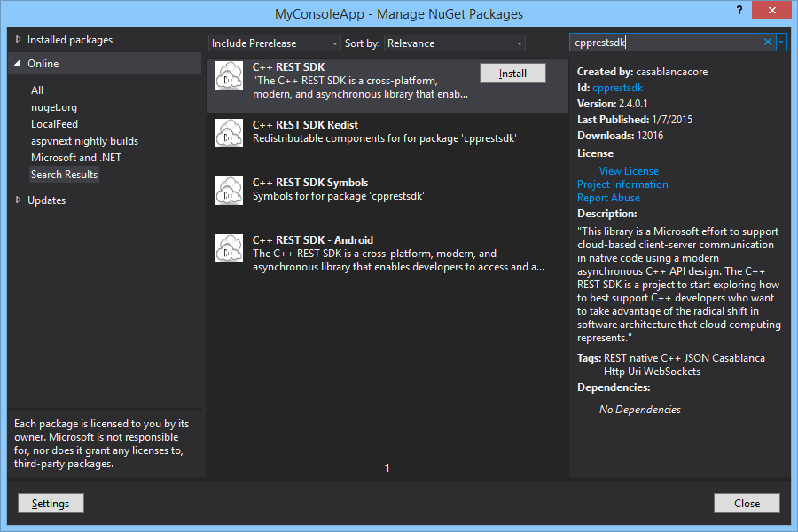
Task: Clear the cpprestsdk search using the X icon
Action: coord(766,42)
